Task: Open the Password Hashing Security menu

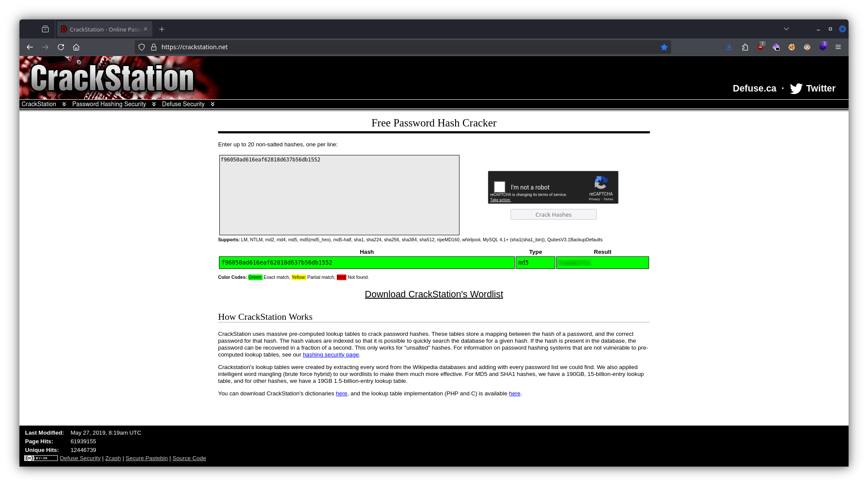Action: tap(109, 104)
